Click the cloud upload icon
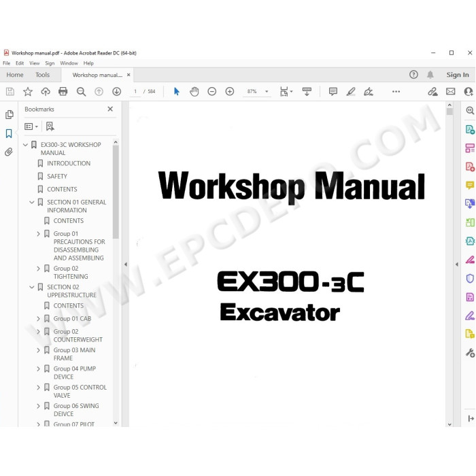Image resolution: width=476 pixels, height=476 pixels. 46,91
